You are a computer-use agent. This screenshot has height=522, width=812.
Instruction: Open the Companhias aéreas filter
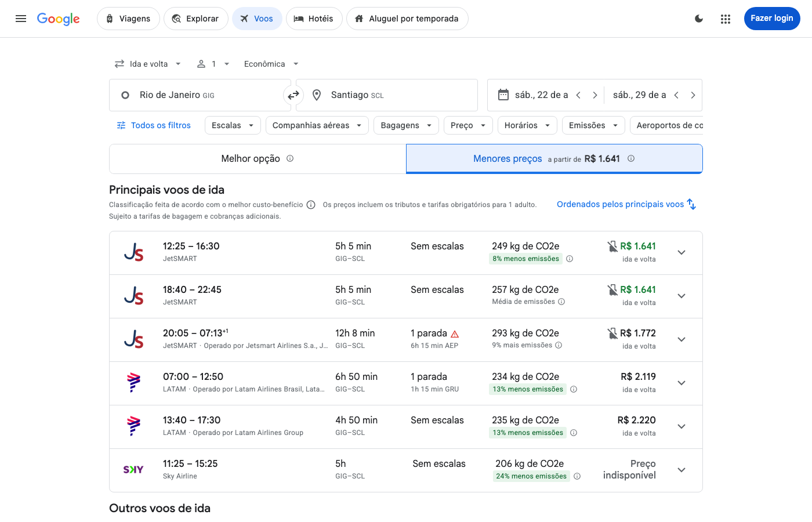[x=317, y=125]
